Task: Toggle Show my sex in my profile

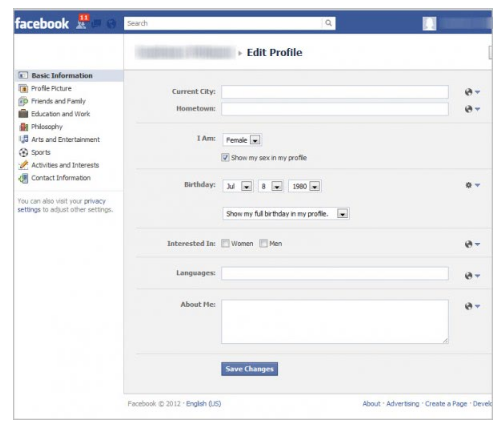Action: coord(225,157)
